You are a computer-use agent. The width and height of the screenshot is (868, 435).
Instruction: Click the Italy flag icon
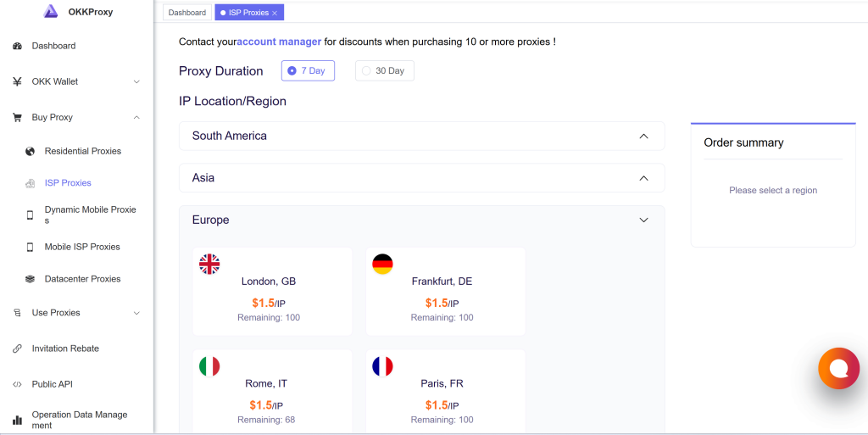tap(209, 366)
